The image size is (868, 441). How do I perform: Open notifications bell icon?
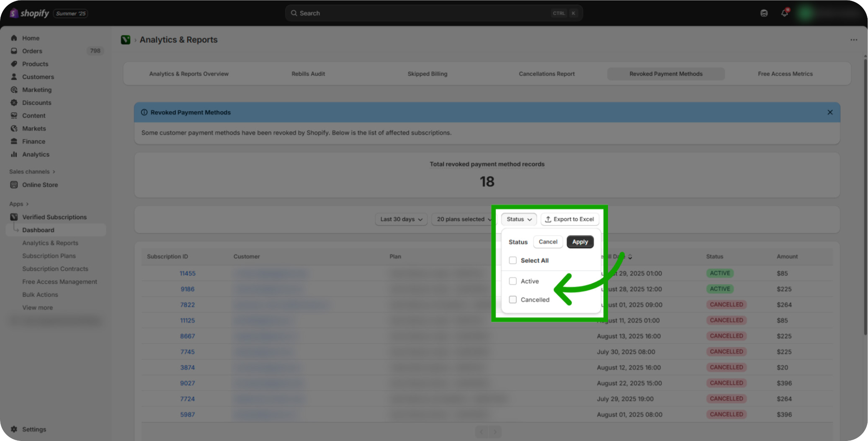(x=785, y=13)
